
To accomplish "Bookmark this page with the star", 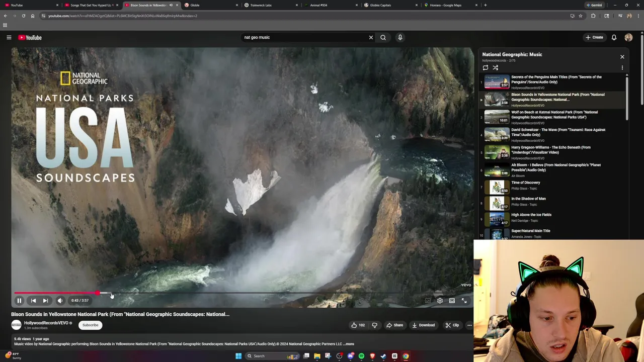I will [581, 16].
